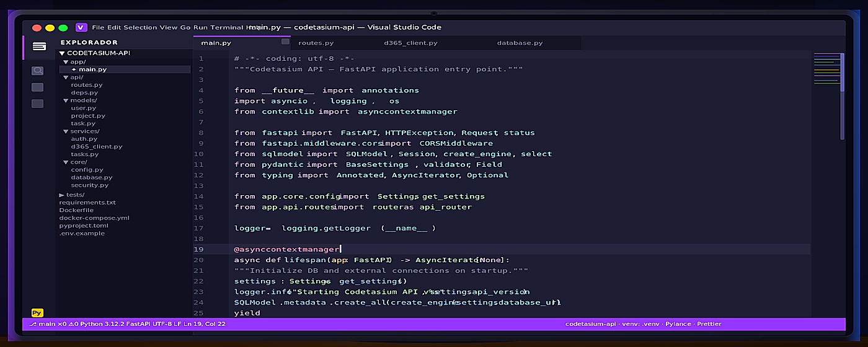The height and width of the screenshot is (347, 868).
Task: Open the Selection menu
Action: [140, 27]
